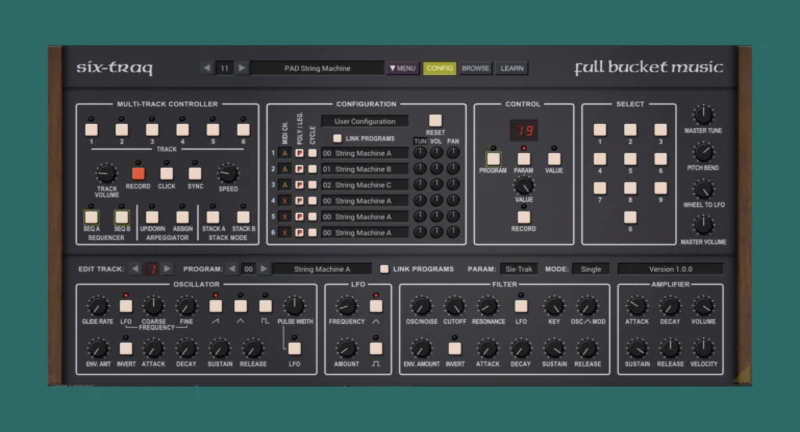Screen dimensions: 800x432
Task: Enable sequencer SEQ B
Action: [x=121, y=217]
